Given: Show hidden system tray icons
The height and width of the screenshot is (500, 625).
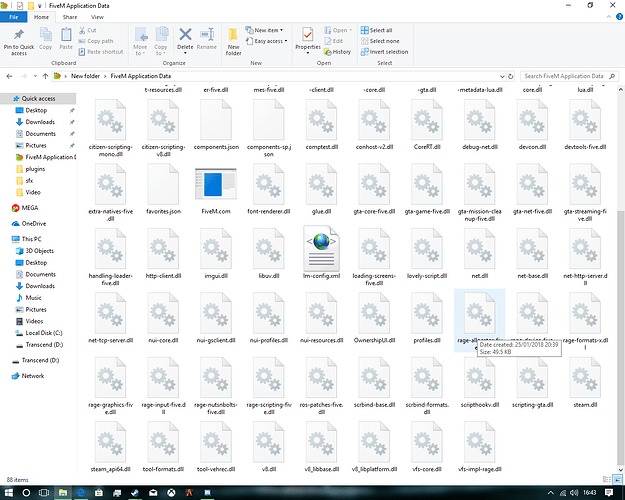Looking at the screenshot, I should click(x=550, y=493).
